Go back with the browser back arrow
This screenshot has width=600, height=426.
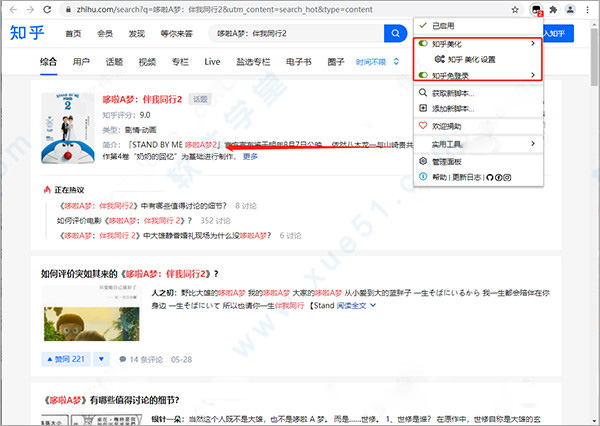tap(13, 10)
